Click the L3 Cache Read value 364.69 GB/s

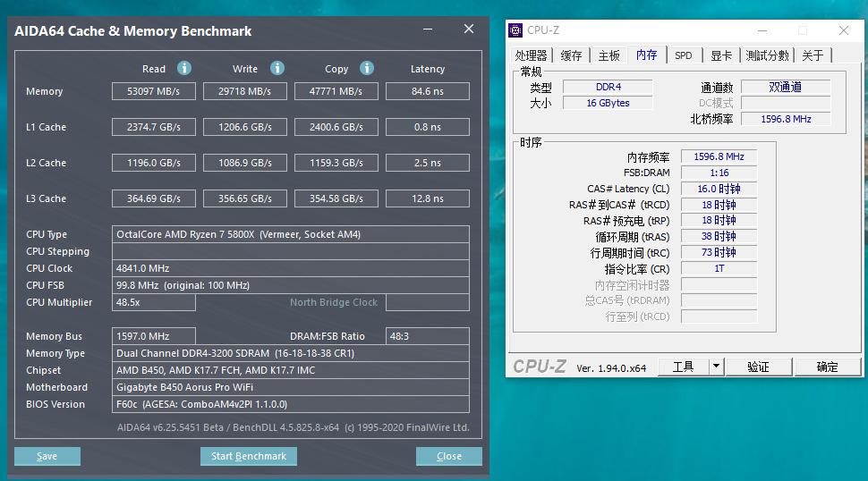point(154,198)
